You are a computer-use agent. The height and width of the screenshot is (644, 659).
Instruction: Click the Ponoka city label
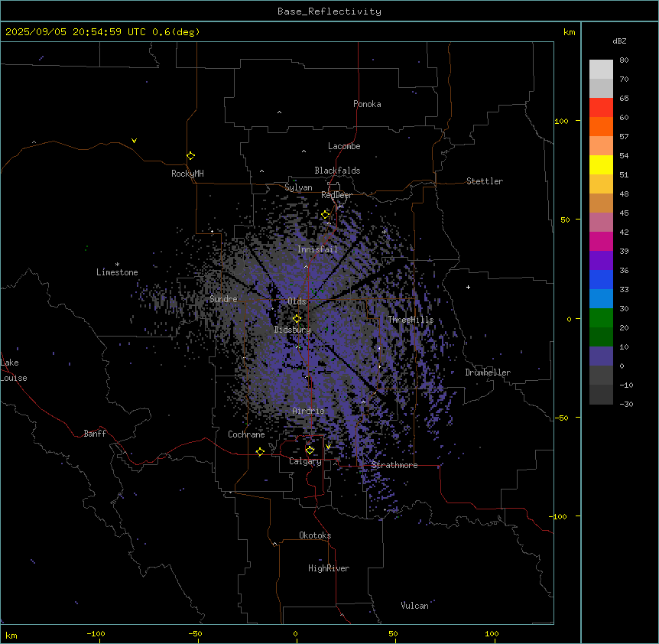[x=367, y=104]
